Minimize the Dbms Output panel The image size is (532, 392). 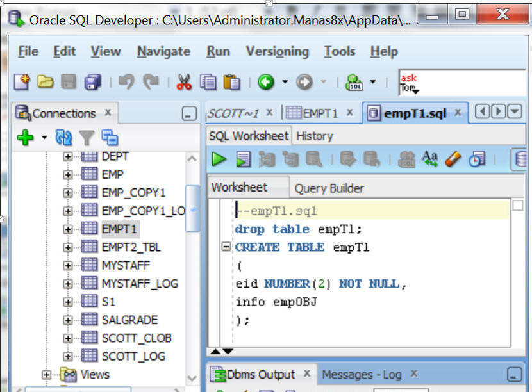coord(514,375)
